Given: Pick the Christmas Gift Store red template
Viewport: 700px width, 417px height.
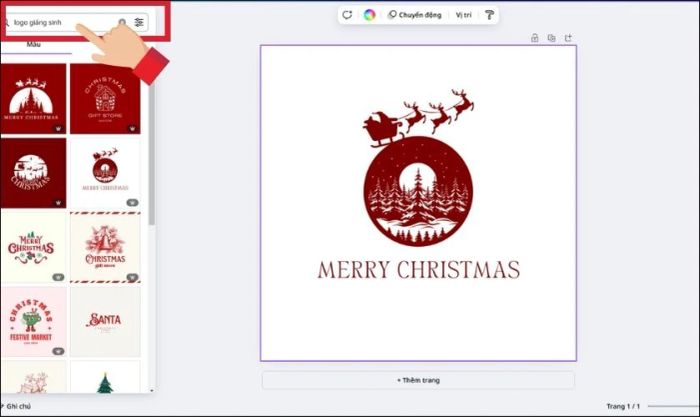Looking at the screenshot, I should pos(105,98).
